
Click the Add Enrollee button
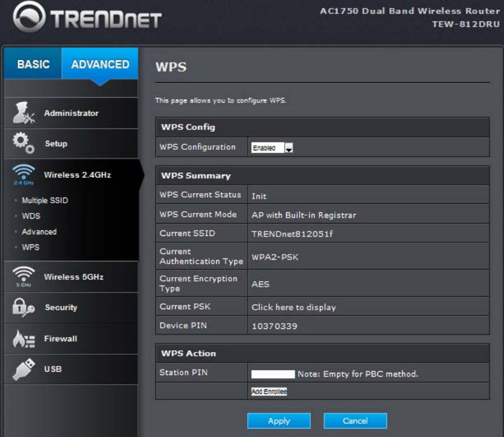pyautogui.click(x=269, y=391)
